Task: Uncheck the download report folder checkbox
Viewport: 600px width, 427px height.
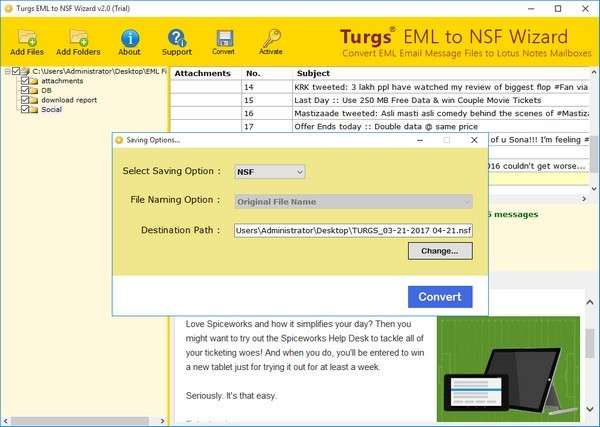Action: click(25, 100)
